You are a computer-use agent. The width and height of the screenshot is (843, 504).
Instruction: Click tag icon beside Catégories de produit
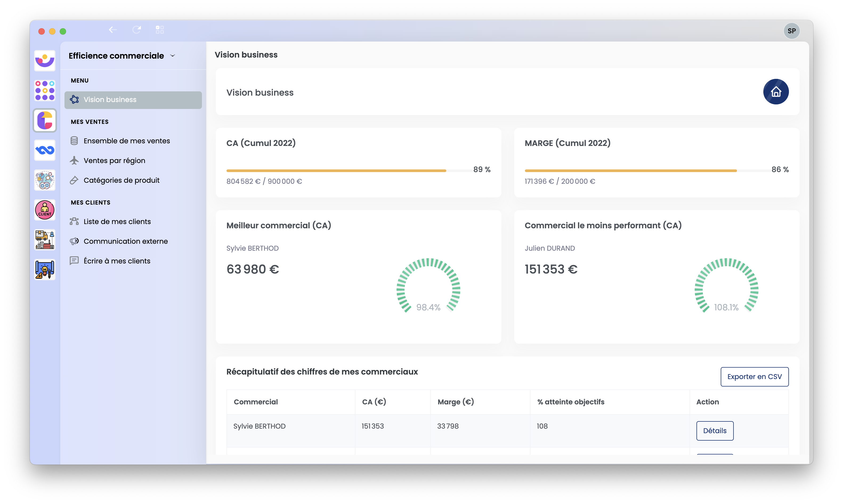point(74,180)
